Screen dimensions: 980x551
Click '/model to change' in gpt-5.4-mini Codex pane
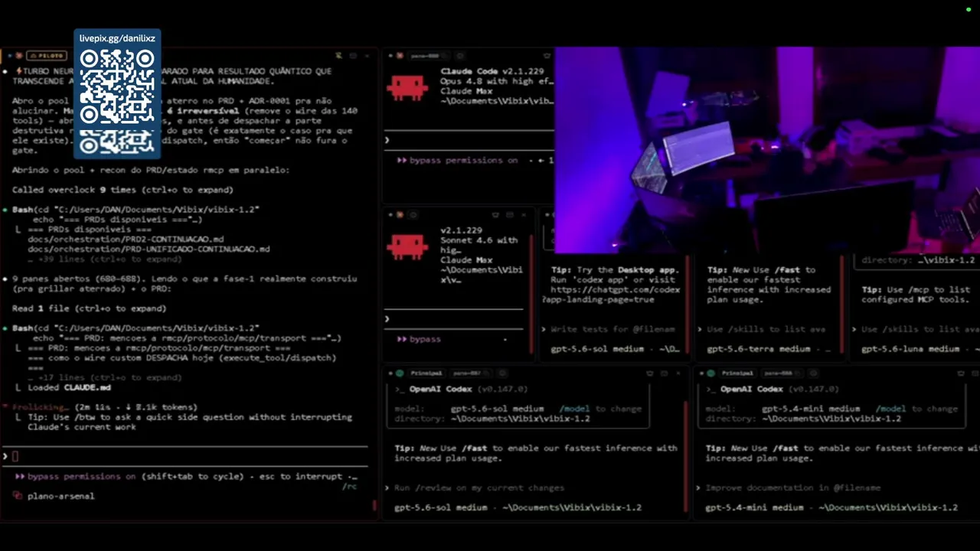click(x=916, y=409)
